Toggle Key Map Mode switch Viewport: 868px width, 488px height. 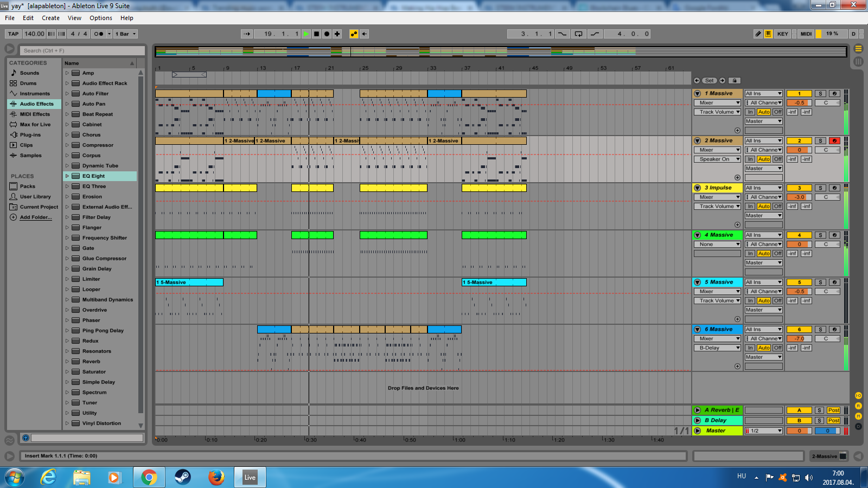click(782, 34)
